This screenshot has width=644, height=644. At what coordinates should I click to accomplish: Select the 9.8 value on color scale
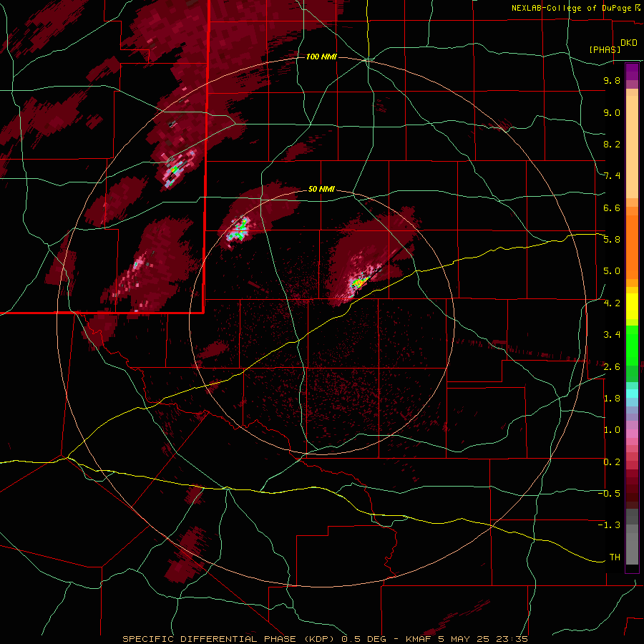[x=612, y=80]
